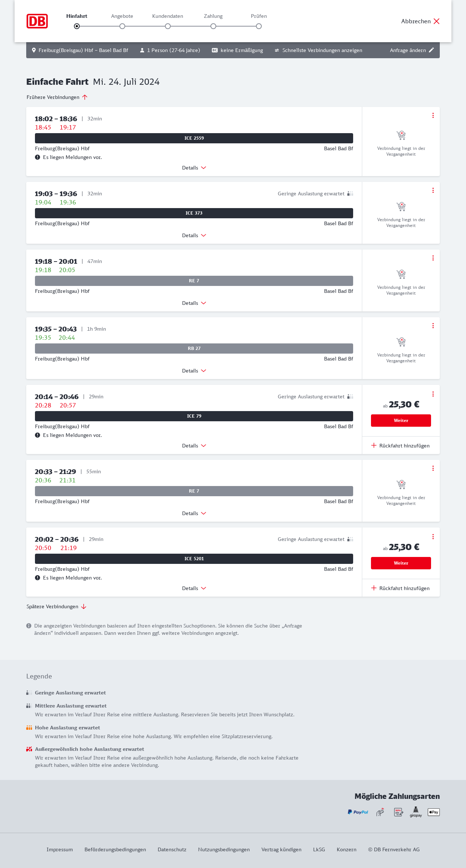The image size is (466, 868).
Task: Load Spätere Verbindungen
Action: pos(56,606)
